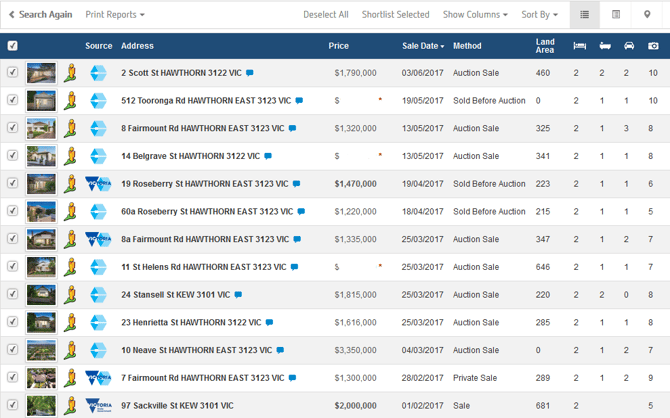Click the Price column header

[339, 46]
